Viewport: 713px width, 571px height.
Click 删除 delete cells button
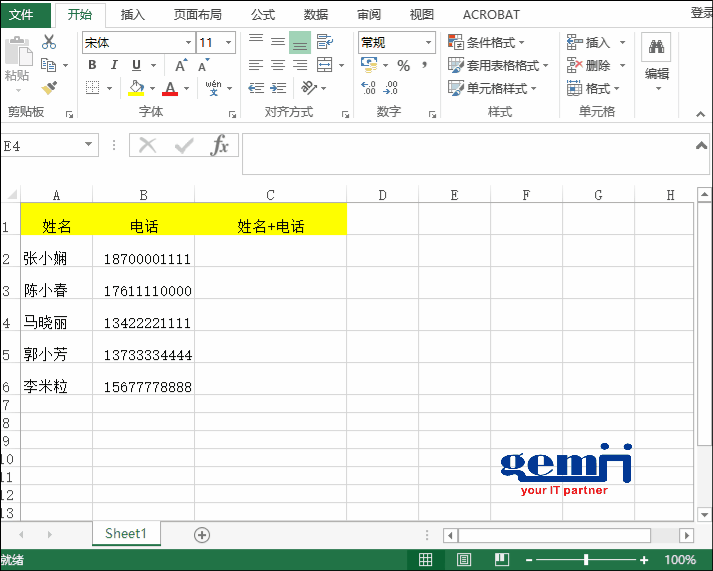pos(589,65)
